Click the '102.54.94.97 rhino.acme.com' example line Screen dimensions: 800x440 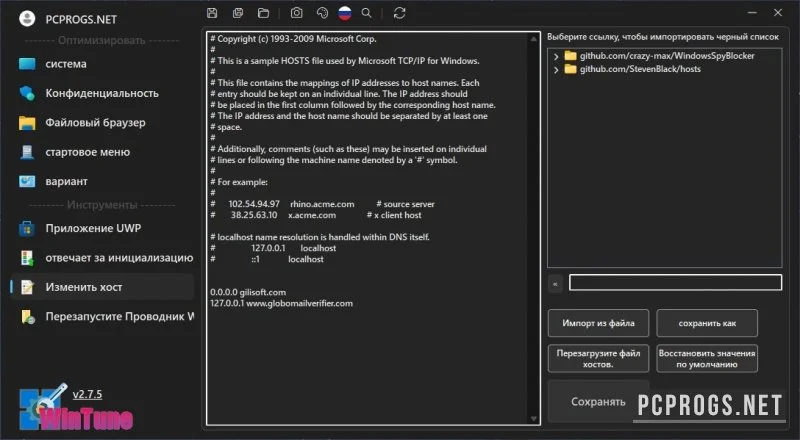click(322, 204)
